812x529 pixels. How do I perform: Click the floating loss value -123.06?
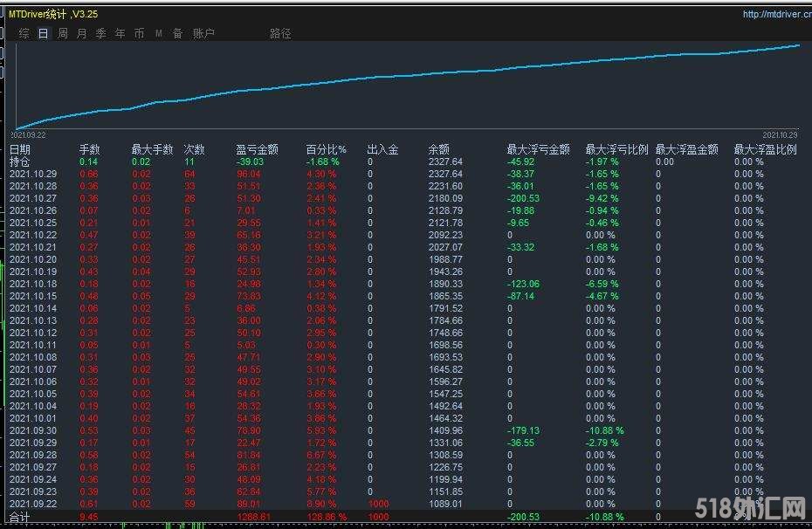(x=523, y=285)
